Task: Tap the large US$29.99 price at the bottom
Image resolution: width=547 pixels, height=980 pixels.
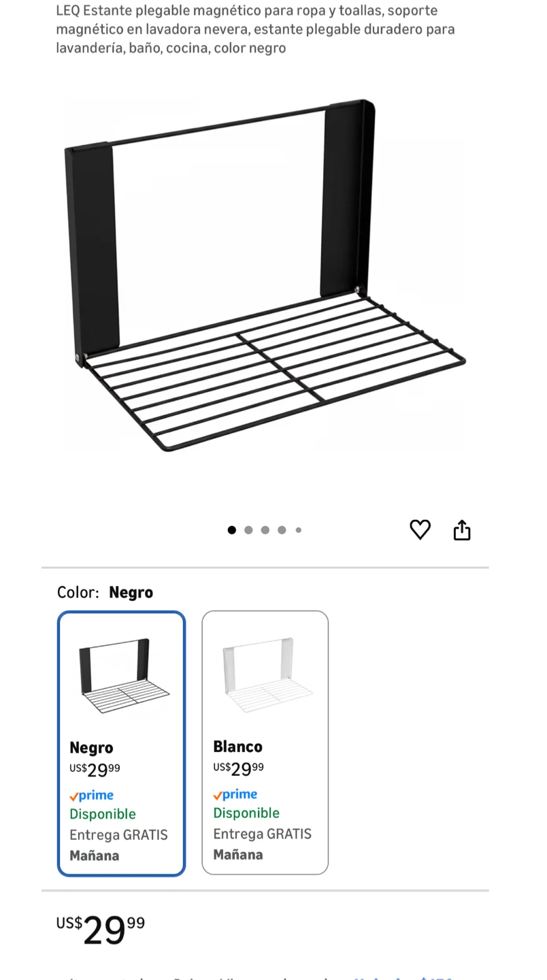Action: click(x=101, y=930)
